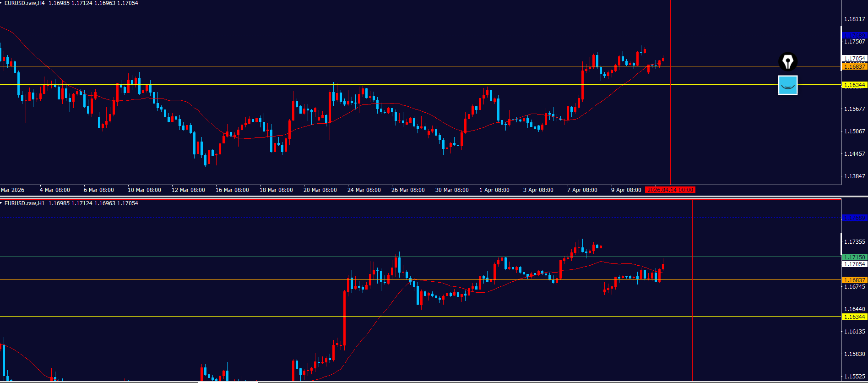Select the yellow 1.16344 price label on H4 chart
This screenshot has width=868, height=383.
854,85
